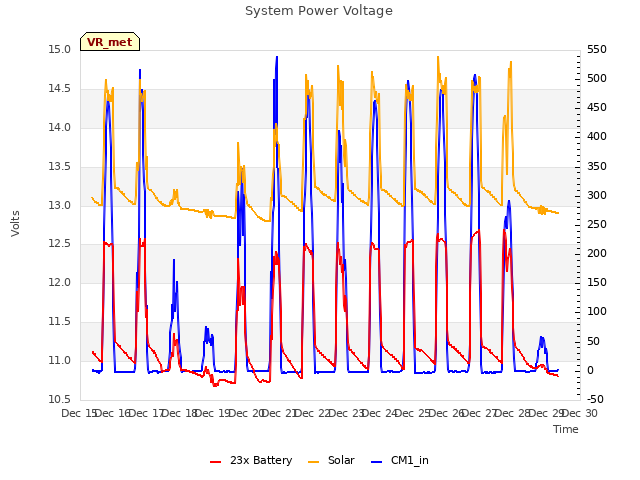Click the 12.5 left axis tick label

pyautogui.click(x=60, y=244)
